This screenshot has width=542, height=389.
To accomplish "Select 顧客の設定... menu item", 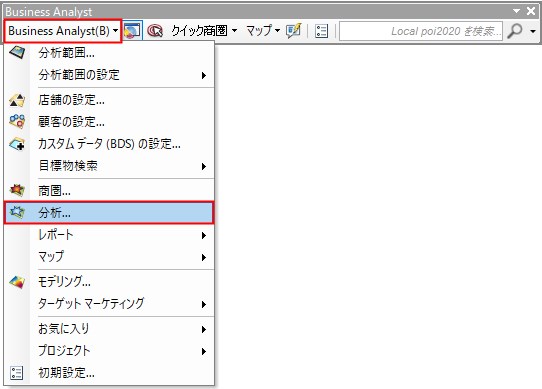I will (109, 122).
